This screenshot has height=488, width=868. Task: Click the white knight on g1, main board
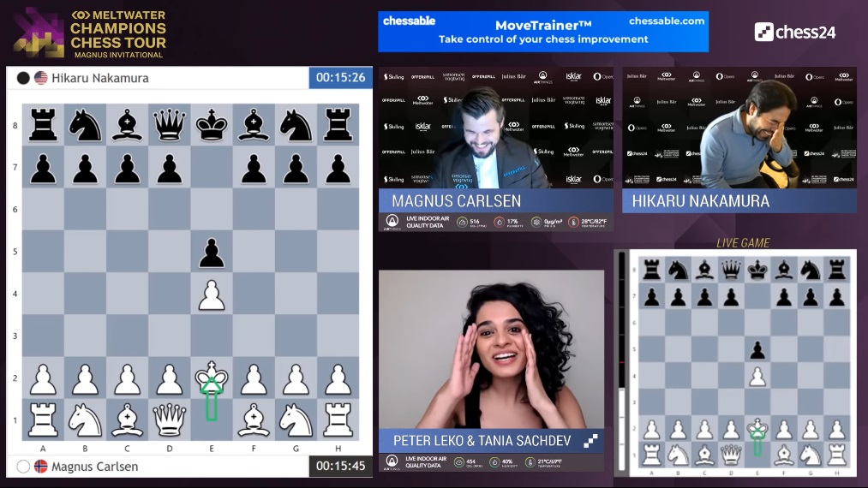pyautogui.click(x=296, y=420)
